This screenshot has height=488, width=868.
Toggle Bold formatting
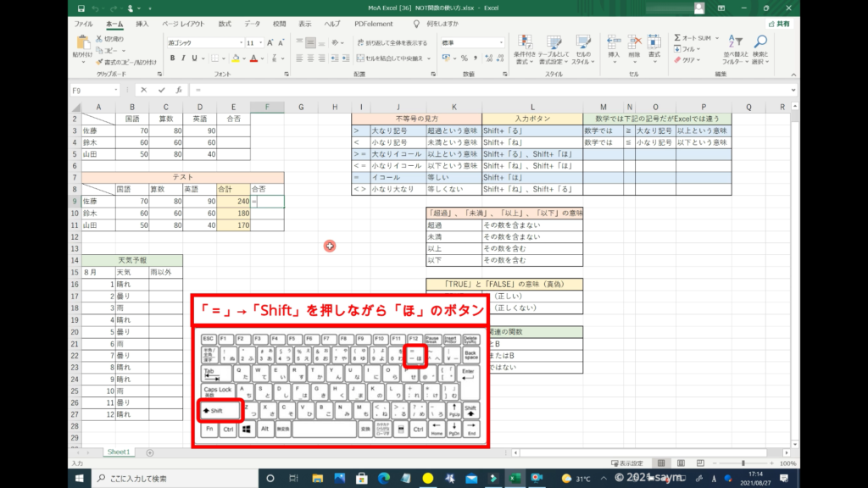pos(172,58)
